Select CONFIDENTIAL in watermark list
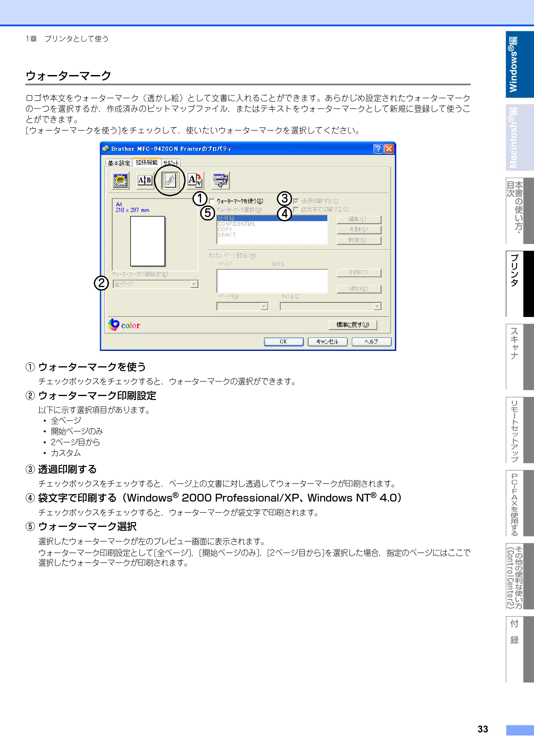The height and width of the screenshot is (756, 534). [x=272, y=224]
